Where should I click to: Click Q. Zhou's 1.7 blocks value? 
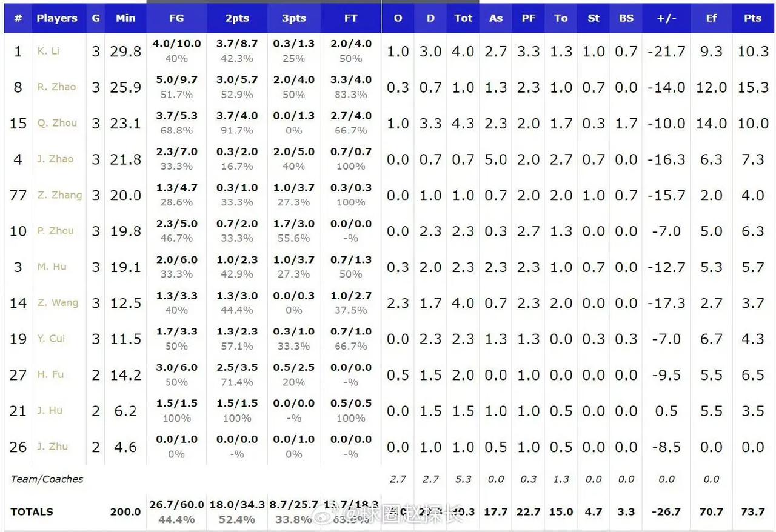[x=626, y=124]
